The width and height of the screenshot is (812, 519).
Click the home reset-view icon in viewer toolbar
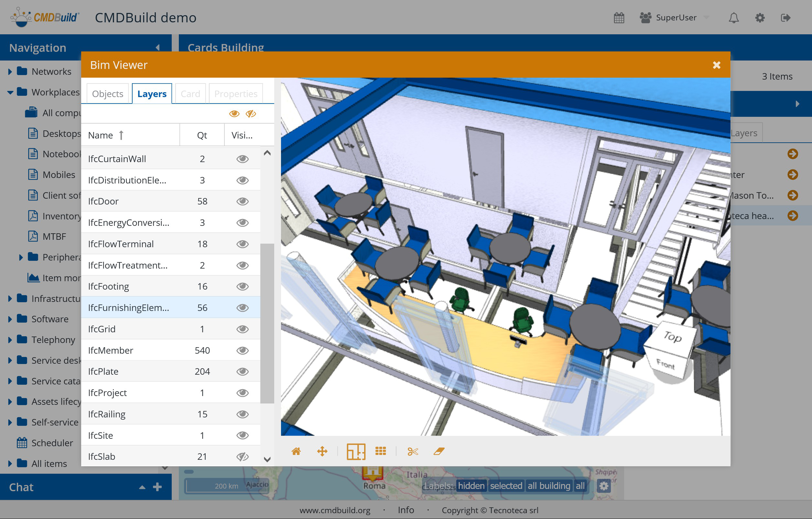296,451
